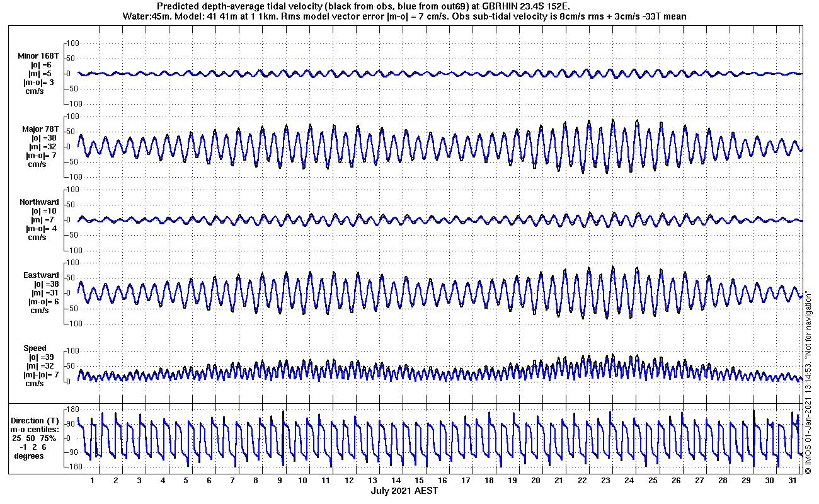The height and width of the screenshot is (504, 819).
Task: Click the x-axis day label '15'
Action: click(x=419, y=480)
